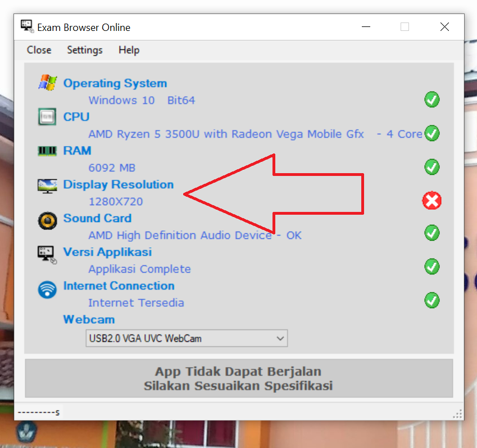The image size is (477, 448).
Task: Open the Close menu
Action: coord(39,50)
